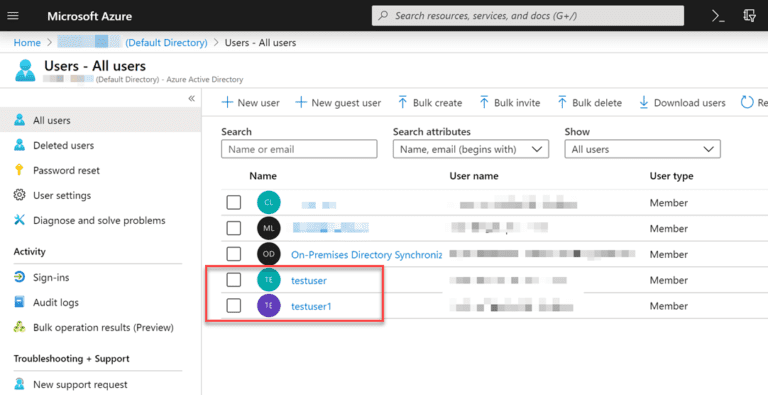Click the Diagnose and solve problems wrench icon
The width and height of the screenshot is (768, 395).
(19, 220)
